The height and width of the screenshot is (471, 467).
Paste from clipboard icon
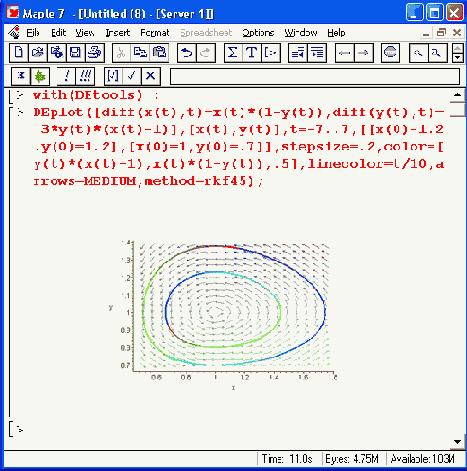tap(159, 53)
